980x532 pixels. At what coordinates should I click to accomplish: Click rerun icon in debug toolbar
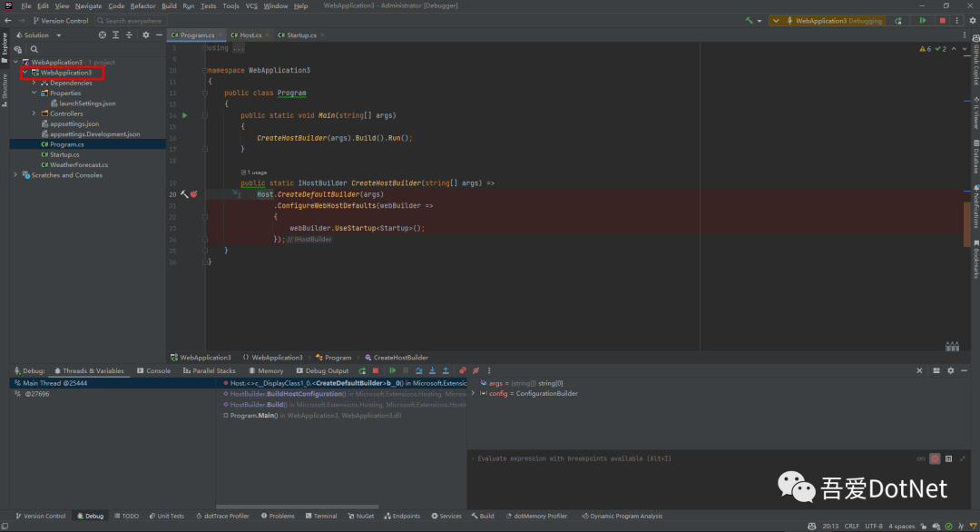coord(362,370)
